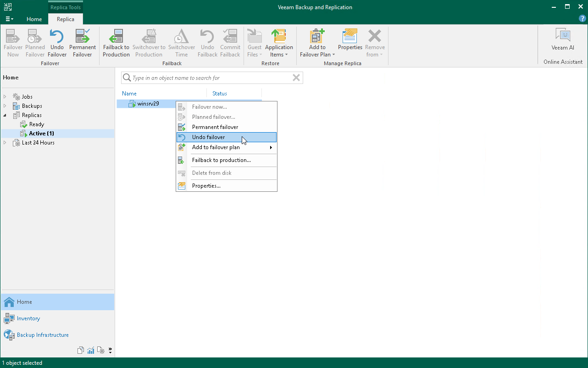Open the Remove from dropdown
Screen dimensions: 588x368
tap(375, 43)
